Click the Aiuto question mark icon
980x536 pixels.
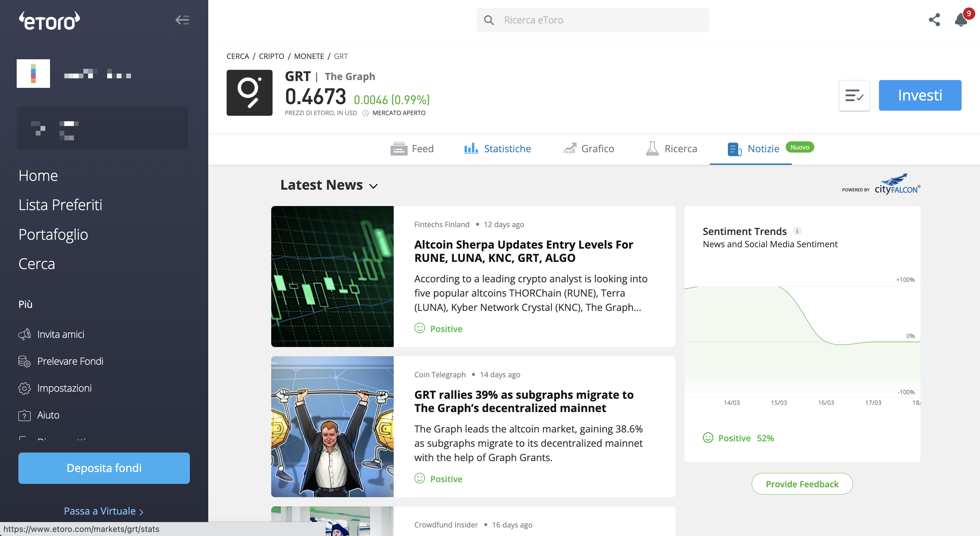click(24, 415)
